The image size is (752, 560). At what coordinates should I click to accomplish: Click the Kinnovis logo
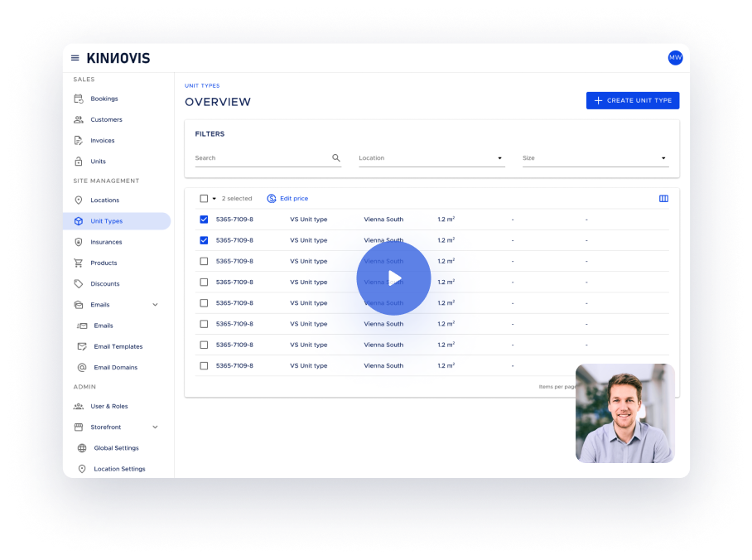118,58
